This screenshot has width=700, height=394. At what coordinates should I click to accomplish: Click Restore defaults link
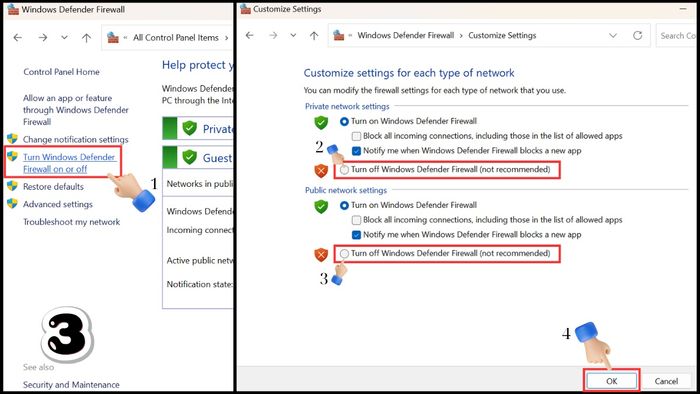tap(53, 187)
